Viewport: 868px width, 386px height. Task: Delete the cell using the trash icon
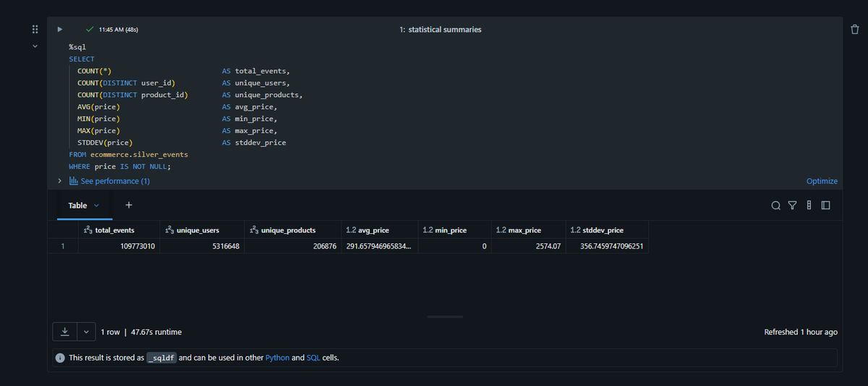pos(855,29)
